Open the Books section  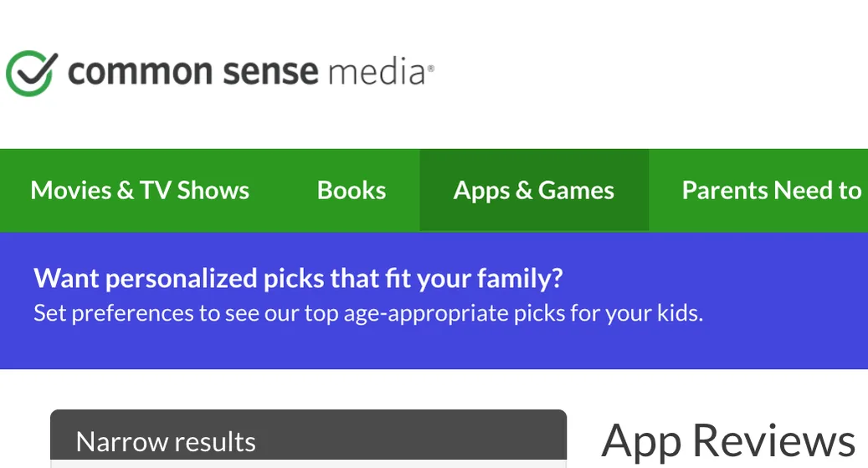(x=352, y=190)
